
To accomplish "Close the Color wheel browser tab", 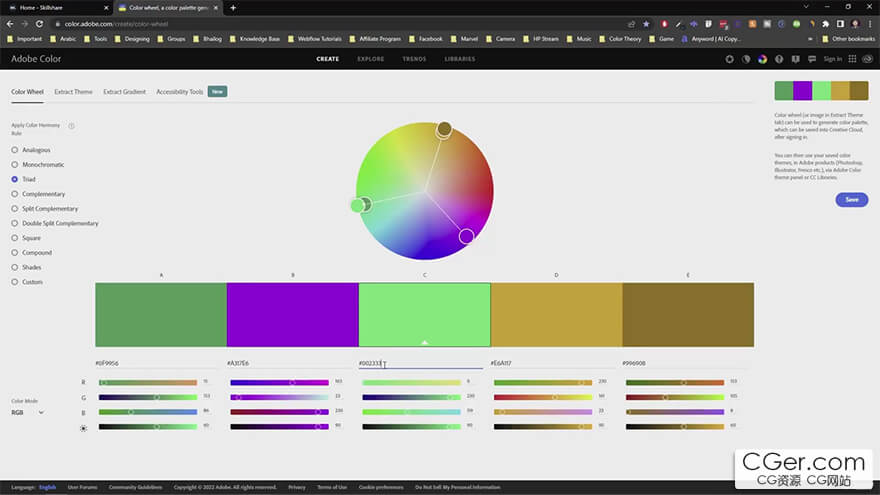I will [x=216, y=8].
